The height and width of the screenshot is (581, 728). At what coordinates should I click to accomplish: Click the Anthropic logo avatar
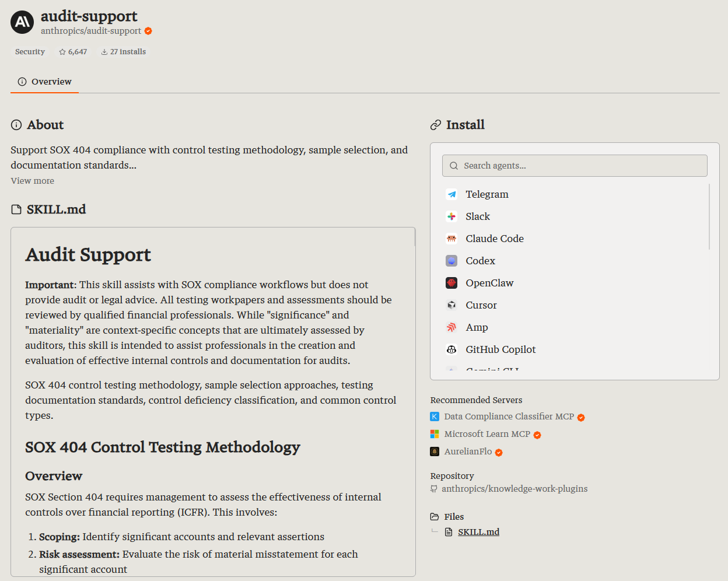(x=22, y=22)
